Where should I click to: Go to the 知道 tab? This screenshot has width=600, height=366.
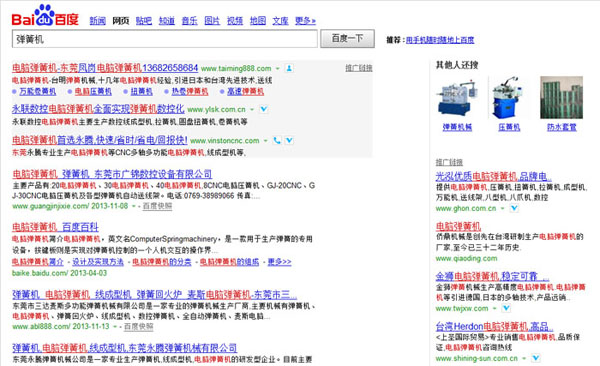[x=167, y=21]
